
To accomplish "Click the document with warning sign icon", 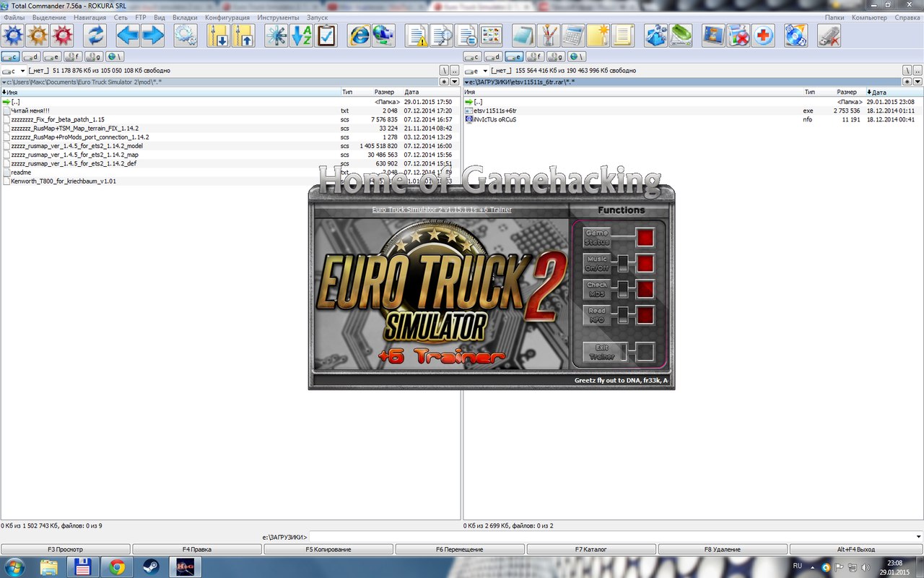I will click(417, 35).
